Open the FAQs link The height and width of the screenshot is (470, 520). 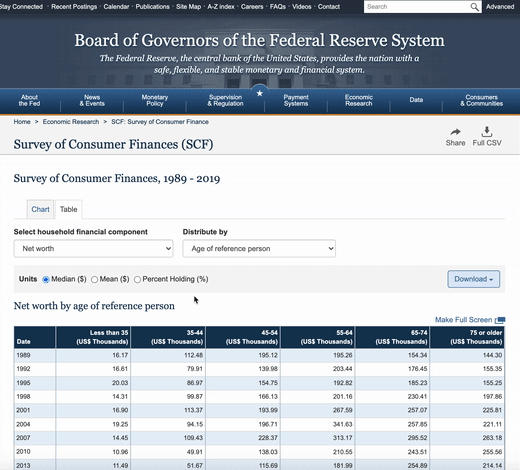point(278,7)
